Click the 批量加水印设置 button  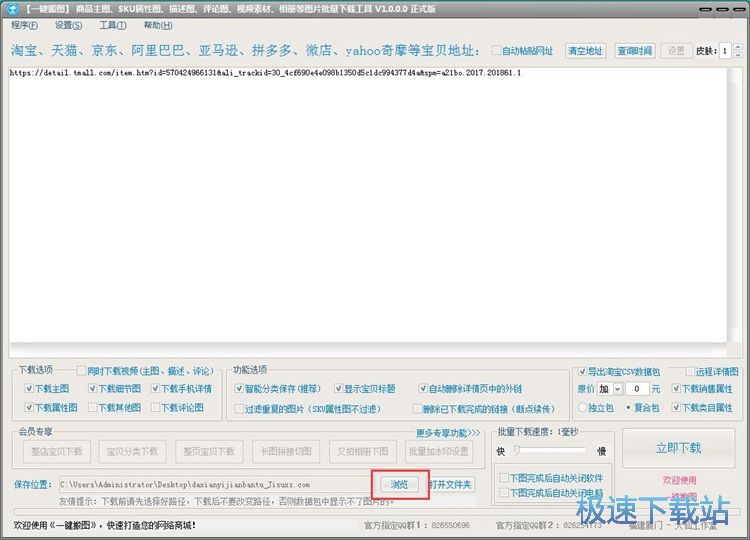(439, 452)
